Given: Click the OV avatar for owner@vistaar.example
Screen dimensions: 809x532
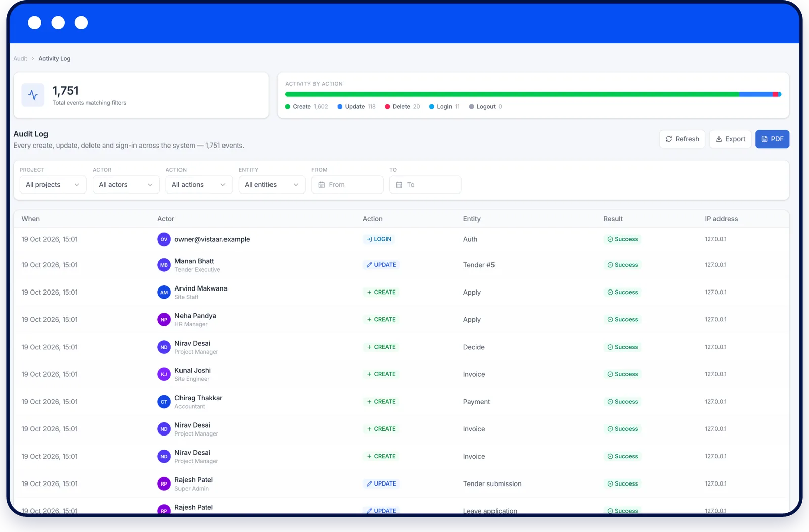Looking at the screenshot, I should coord(164,239).
